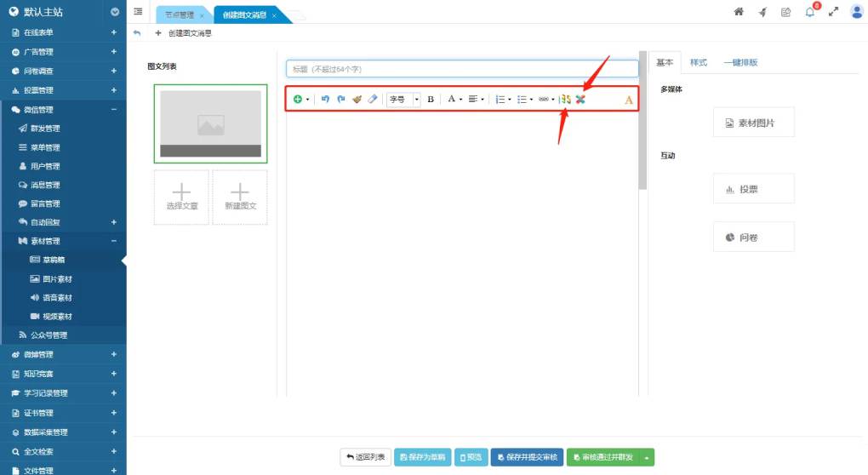Click the orange A icon at toolbar right
The image size is (868, 475).
(629, 100)
